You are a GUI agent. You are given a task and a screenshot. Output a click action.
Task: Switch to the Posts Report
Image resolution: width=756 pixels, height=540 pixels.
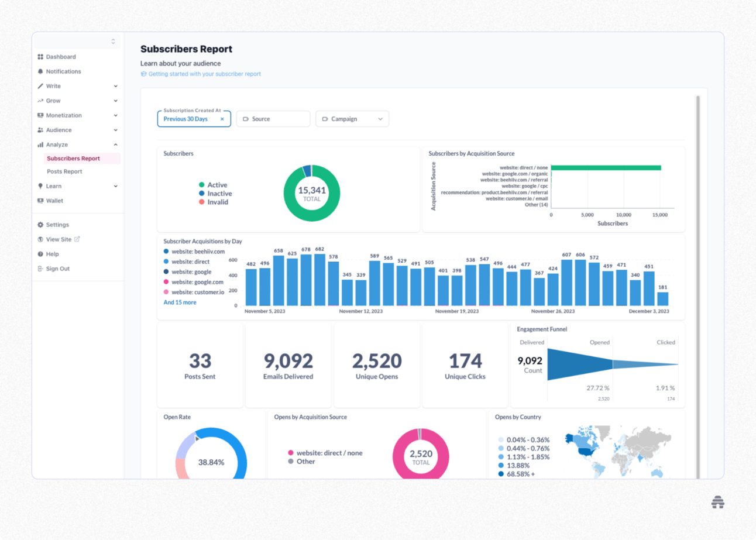coord(64,171)
